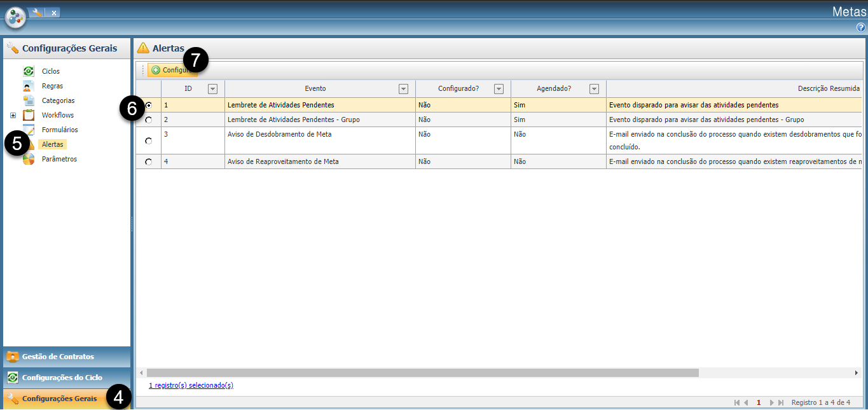Click ID cell '3'
This screenshot has width=868, height=410.
pos(193,140)
